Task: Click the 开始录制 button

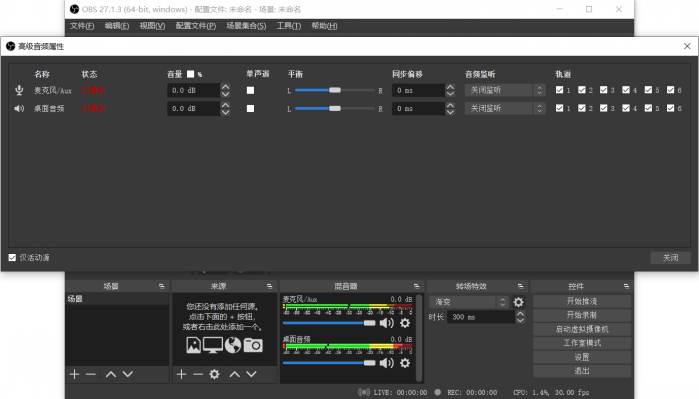Action: [582, 315]
